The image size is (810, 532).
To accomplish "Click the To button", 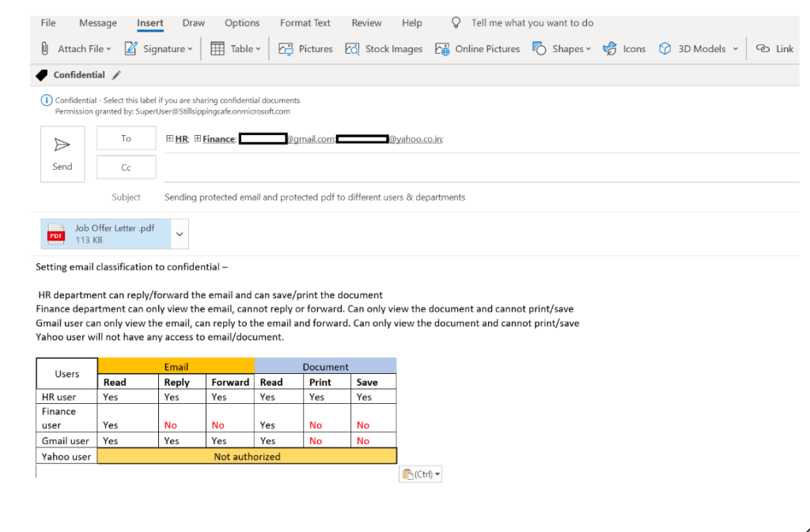I will tap(126, 138).
